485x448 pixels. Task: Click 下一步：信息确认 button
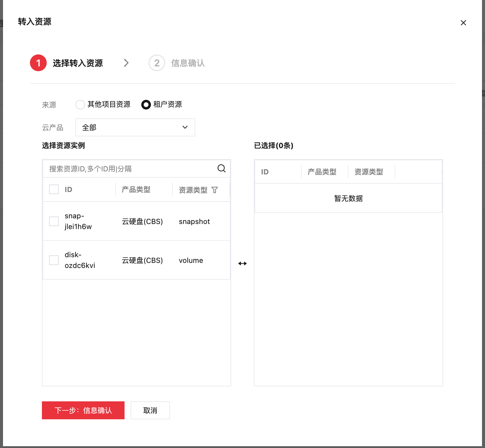point(83,410)
